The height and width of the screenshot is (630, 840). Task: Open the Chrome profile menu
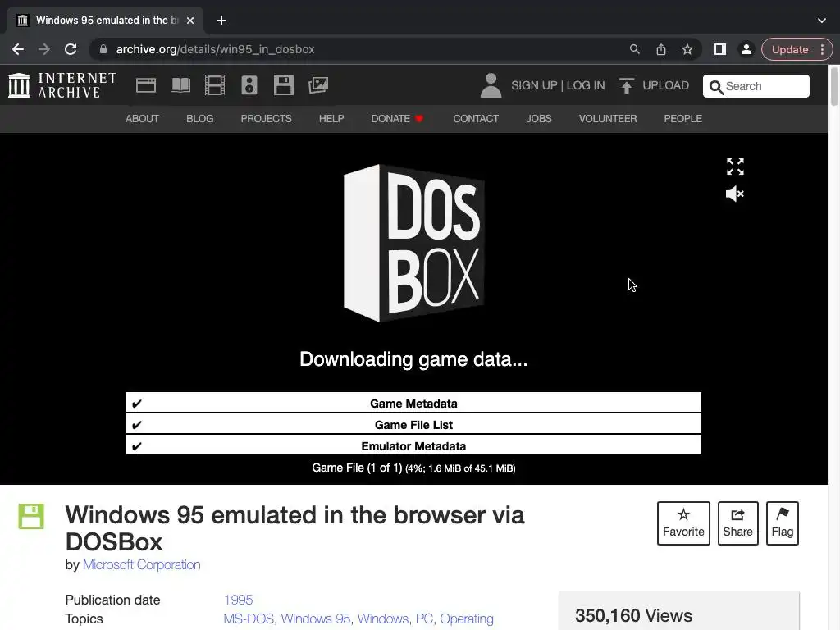[x=746, y=49]
